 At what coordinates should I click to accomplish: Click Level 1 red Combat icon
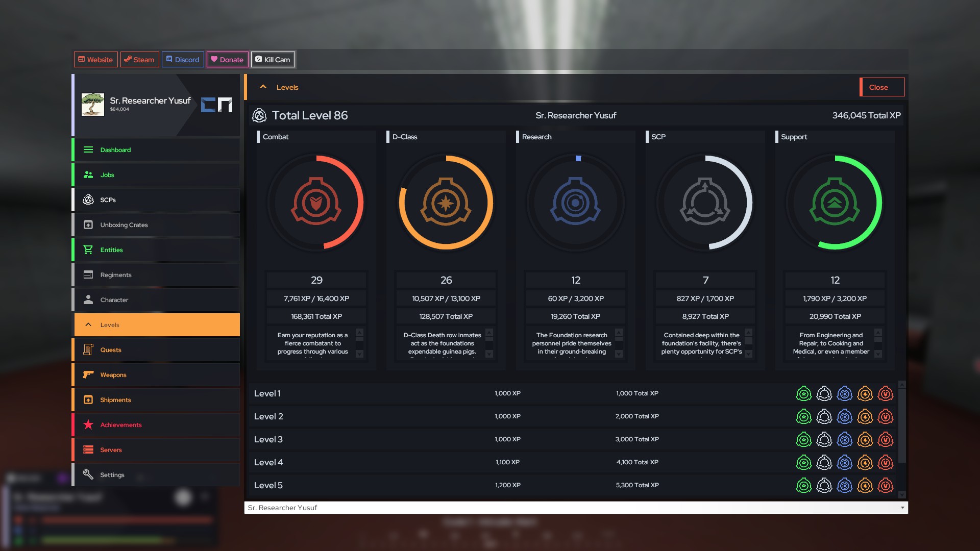886,393
